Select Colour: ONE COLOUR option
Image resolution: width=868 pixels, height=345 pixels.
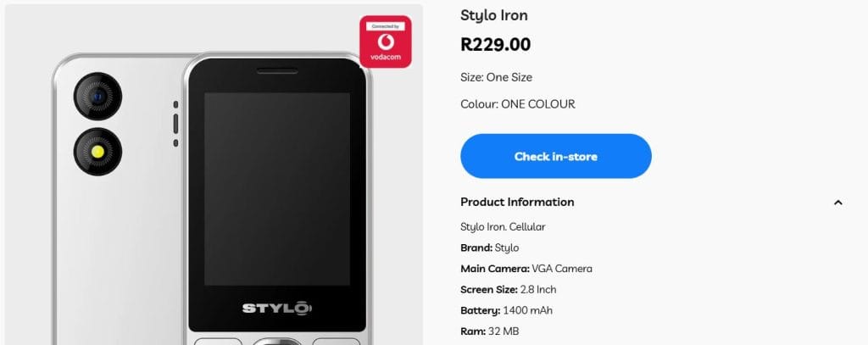click(x=518, y=104)
